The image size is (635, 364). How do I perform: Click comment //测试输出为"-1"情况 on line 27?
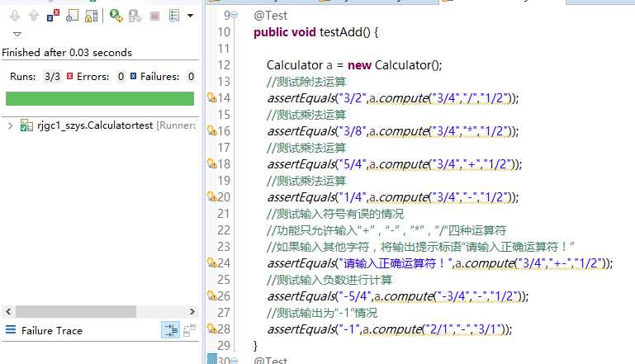322,313
